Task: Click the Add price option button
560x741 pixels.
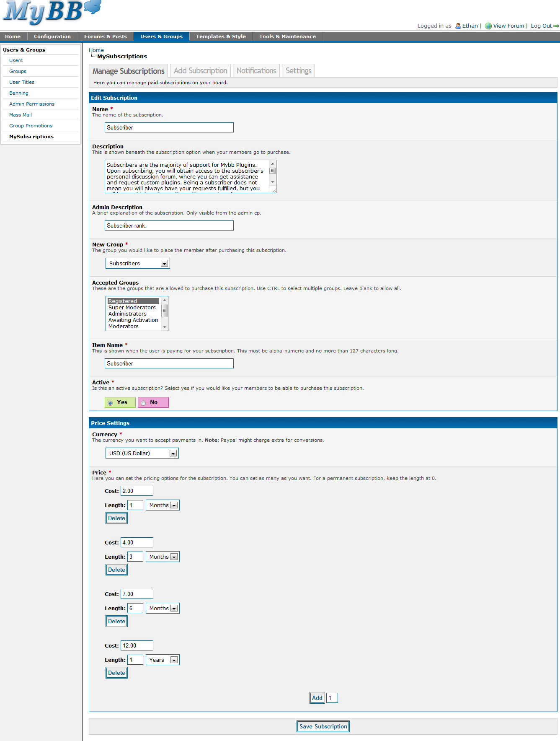Action: [x=317, y=698]
